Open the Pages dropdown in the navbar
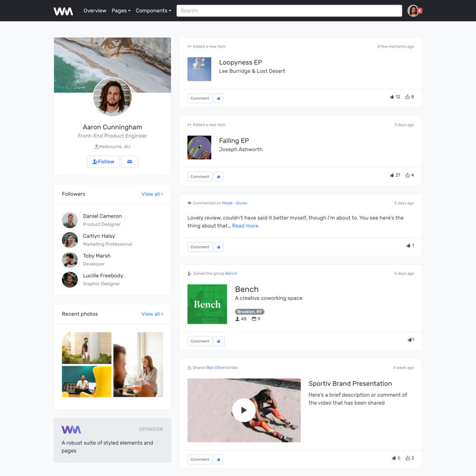 (120, 10)
